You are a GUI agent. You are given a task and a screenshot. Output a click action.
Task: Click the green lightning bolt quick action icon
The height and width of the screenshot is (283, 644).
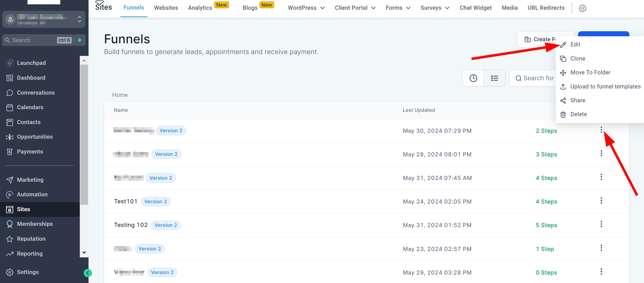pos(80,40)
